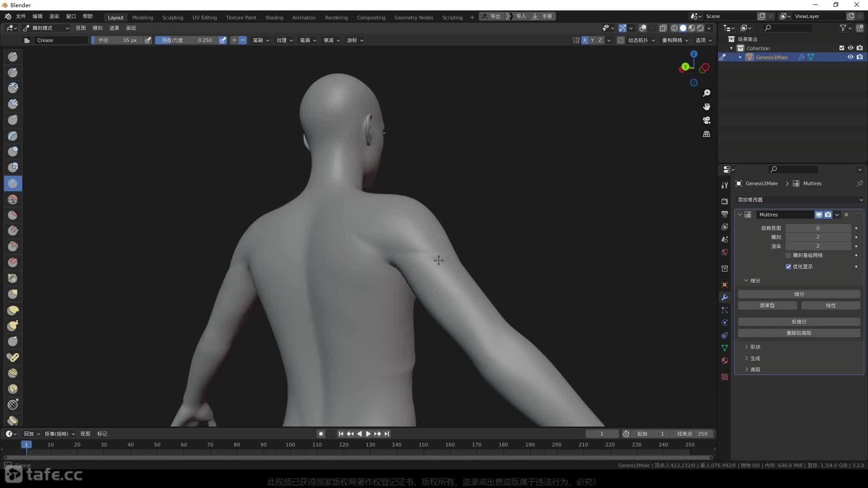Image resolution: width=868 pixels, height=488 pixels.
Task: Toggle camera view in viewport
Action: point(707,120)
